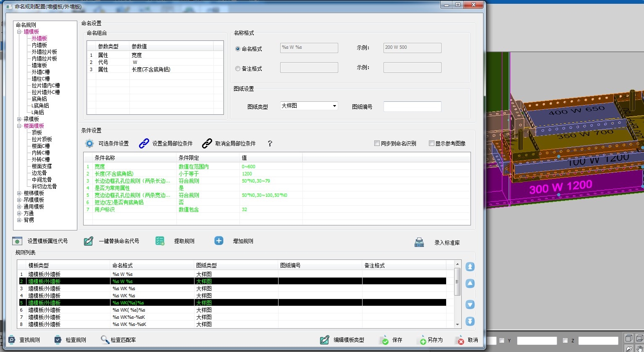
Task: Enable the 同步到命名识别 checkbox
Action: (377, 143)
